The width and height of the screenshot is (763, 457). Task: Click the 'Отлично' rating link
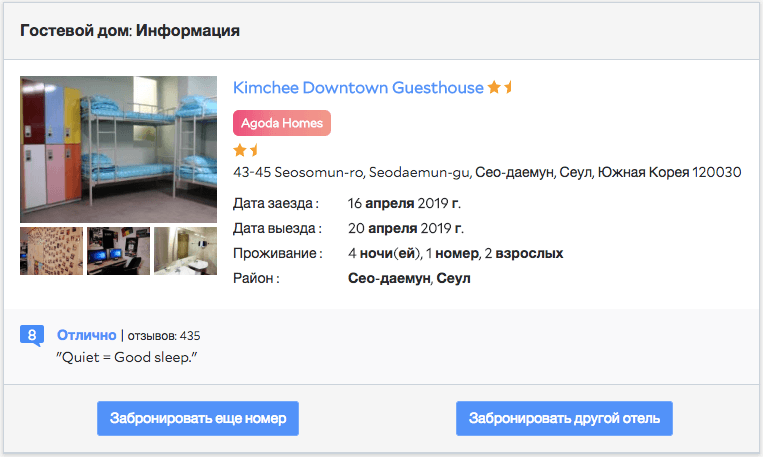pyautogui.click(x=87, y=335)
